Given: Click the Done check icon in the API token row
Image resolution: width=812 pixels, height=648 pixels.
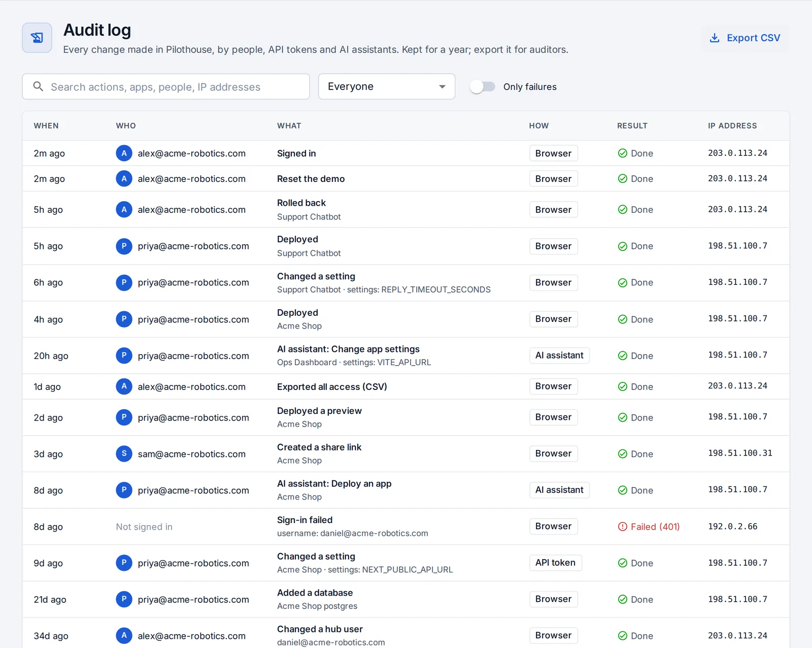Looking at the screenshot, I should pos(623,563).
